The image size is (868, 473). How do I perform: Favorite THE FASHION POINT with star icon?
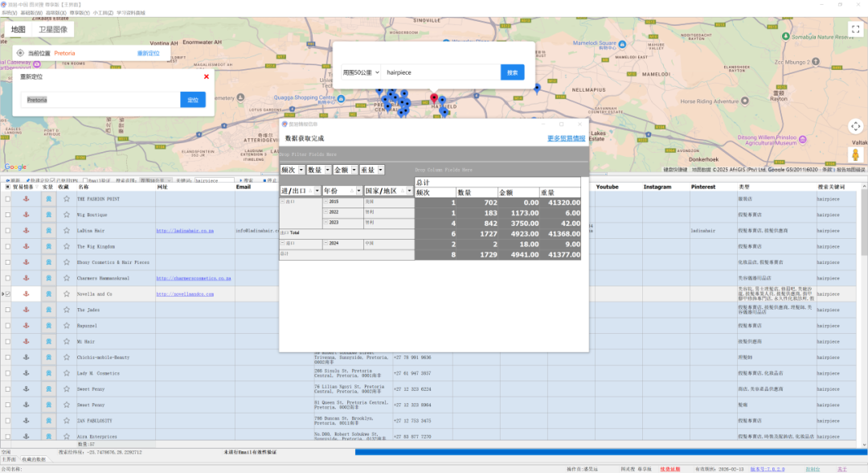point(67,199)
